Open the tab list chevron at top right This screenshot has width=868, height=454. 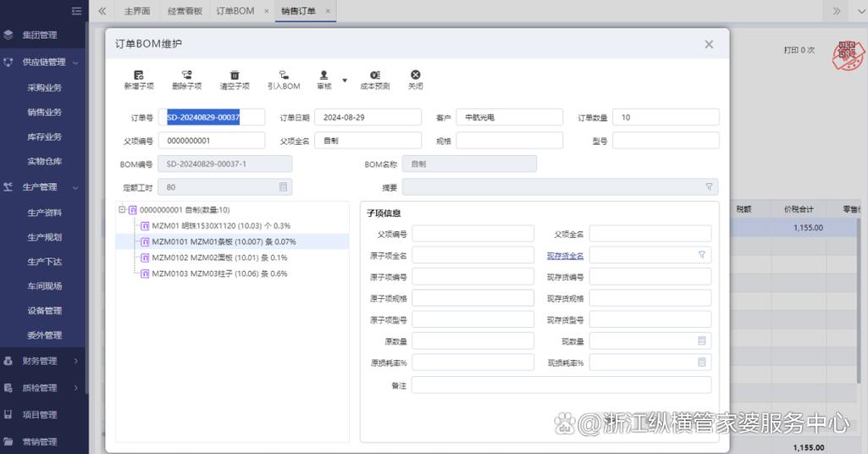tap(861, 10)
